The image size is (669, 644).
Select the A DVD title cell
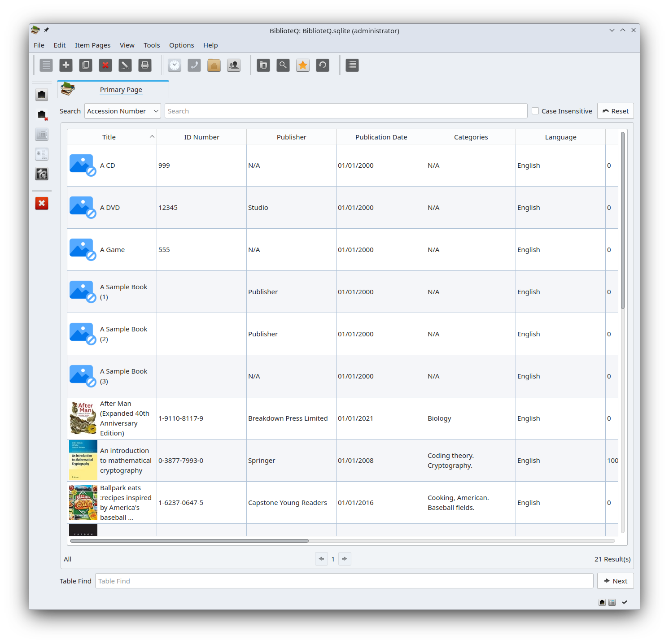[x=112, y=208]
